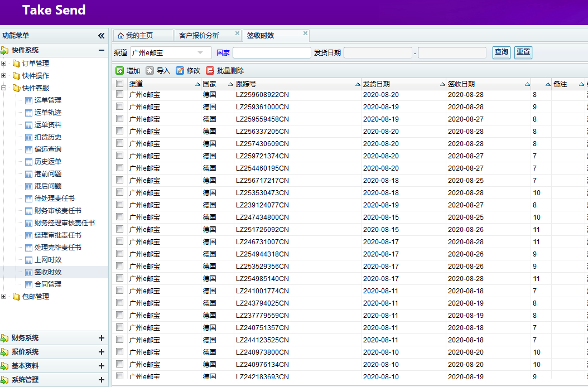Screen dimensions: 588x387
Task: Close the 客户报价分析 tab
Action: click(237, 33)
